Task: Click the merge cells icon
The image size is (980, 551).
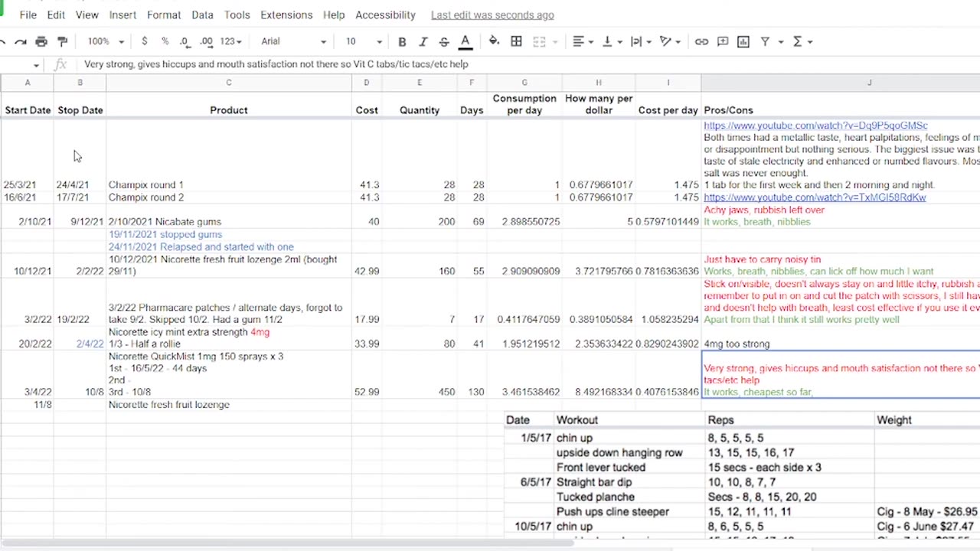Action: tap(539, 41)
